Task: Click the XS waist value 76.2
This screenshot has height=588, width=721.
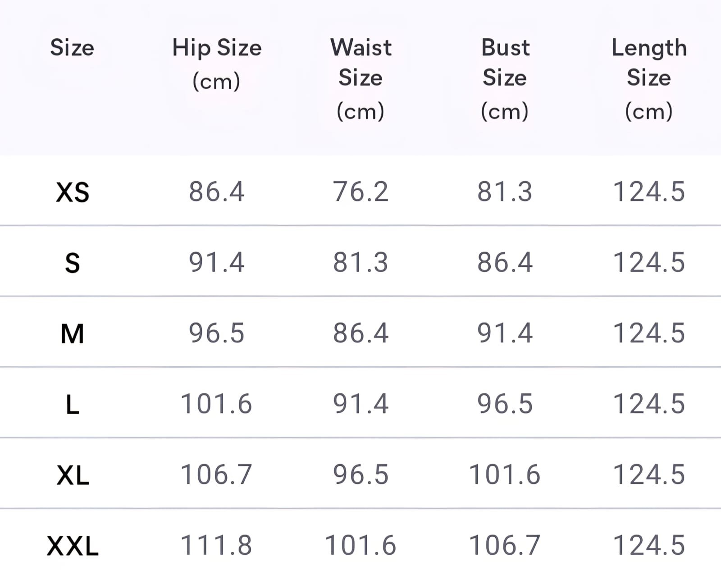Action: [360, 191]
